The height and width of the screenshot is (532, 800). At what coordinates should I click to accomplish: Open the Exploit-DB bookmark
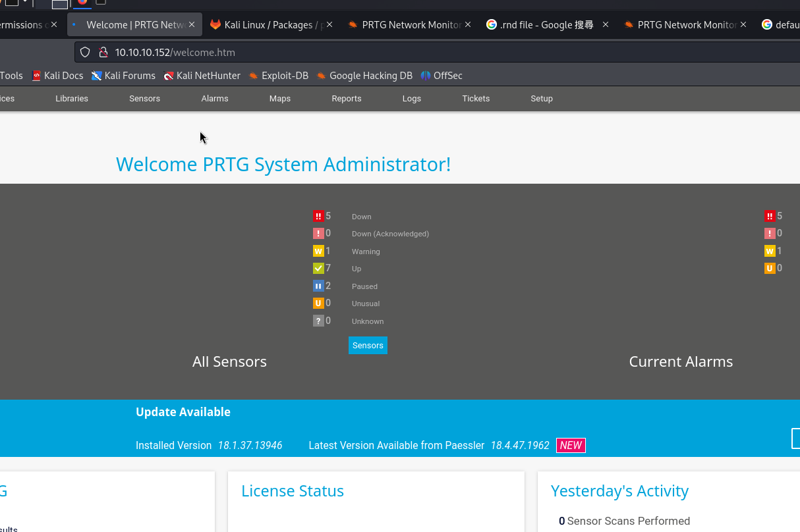point(278,76)
